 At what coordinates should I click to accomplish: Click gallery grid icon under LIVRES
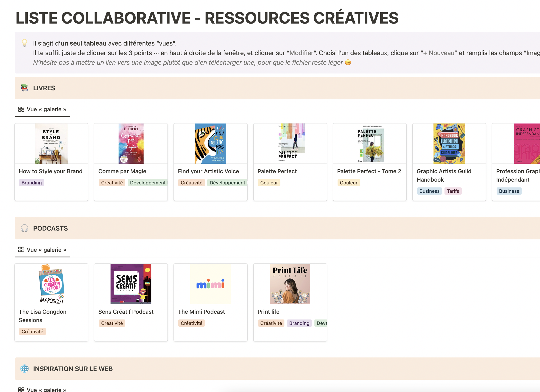(21, 109)
